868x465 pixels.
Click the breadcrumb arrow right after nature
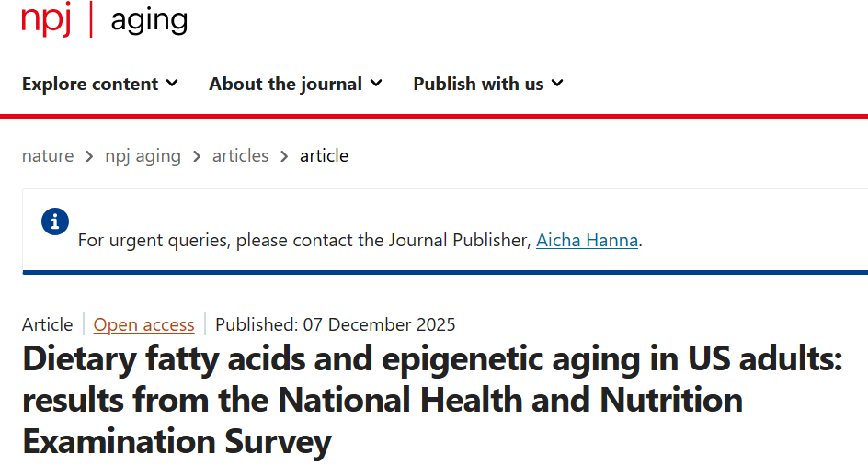point(89,156)
